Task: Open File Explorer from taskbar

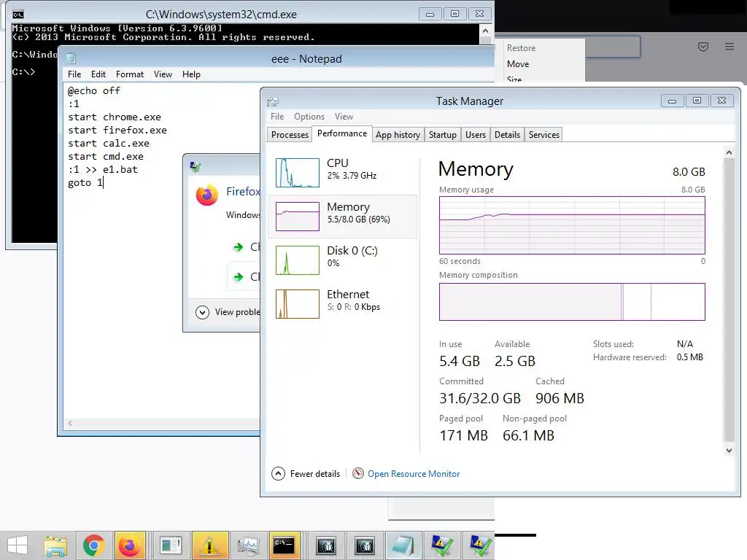Action: pyautogui.click(x=55, y=545)
